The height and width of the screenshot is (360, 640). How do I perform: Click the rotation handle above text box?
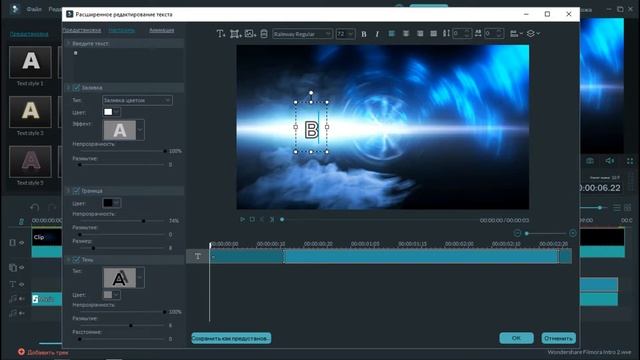(311, 93)
